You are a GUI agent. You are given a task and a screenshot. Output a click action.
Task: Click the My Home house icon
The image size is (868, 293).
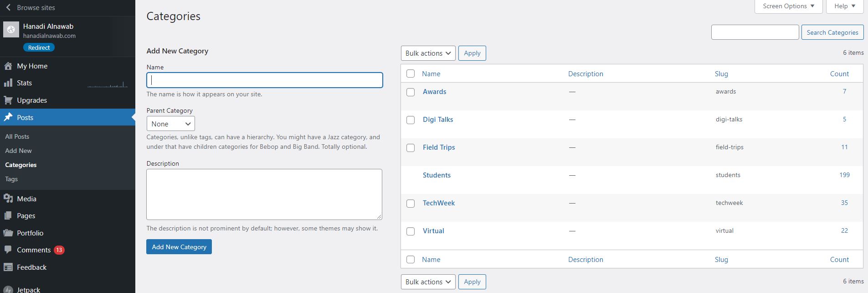[x=8, y=66]
